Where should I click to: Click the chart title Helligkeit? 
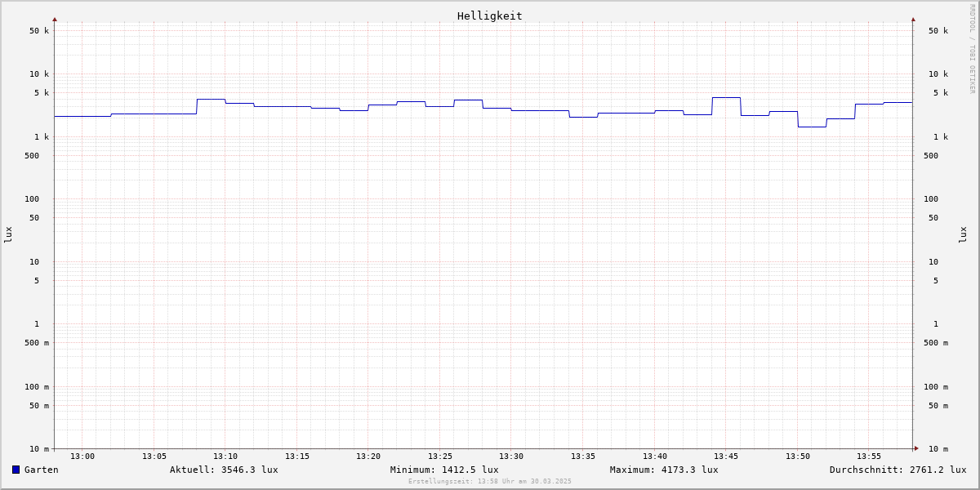[490, 16]
